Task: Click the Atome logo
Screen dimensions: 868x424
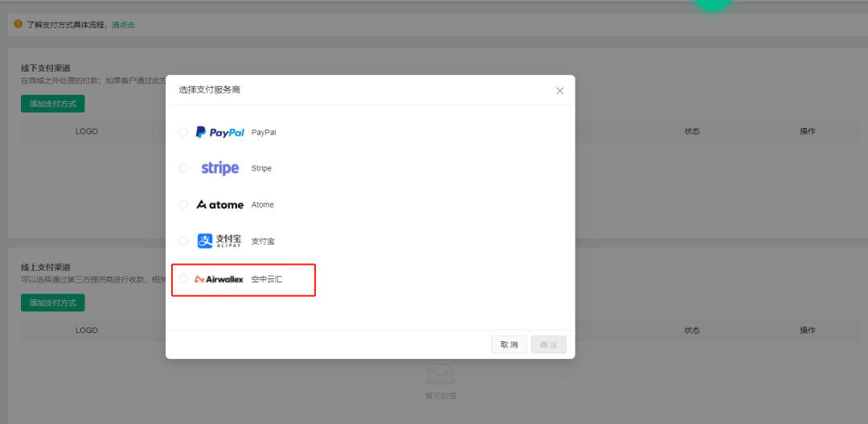Action: point(220,204)
